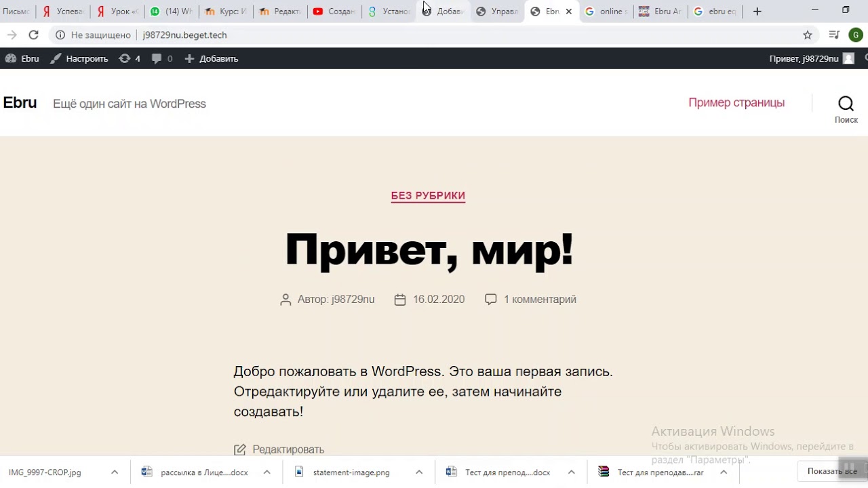Switch to the Управл browser tab
The width and height of the screenshot is (868, 488).
coord(497,12)
